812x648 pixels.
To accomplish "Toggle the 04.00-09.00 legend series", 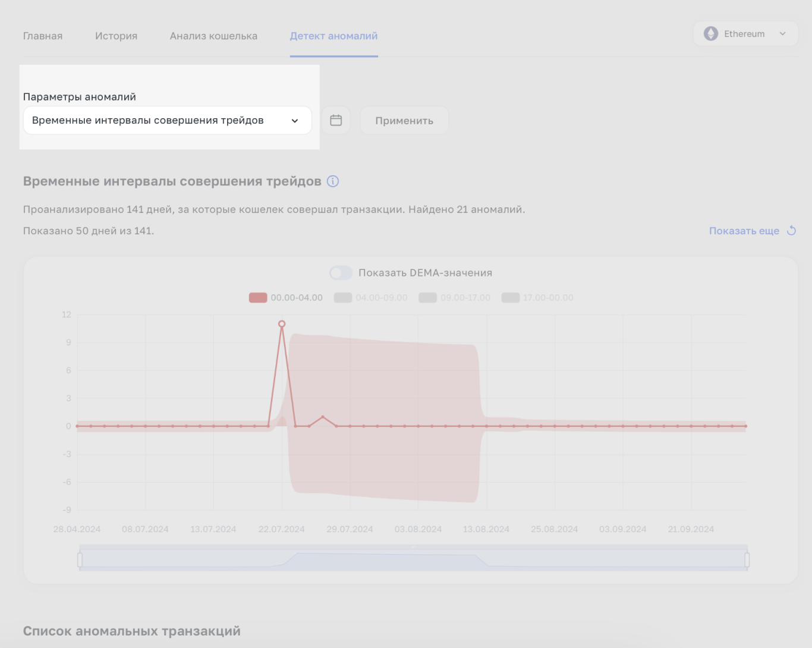I will [371, 297].
